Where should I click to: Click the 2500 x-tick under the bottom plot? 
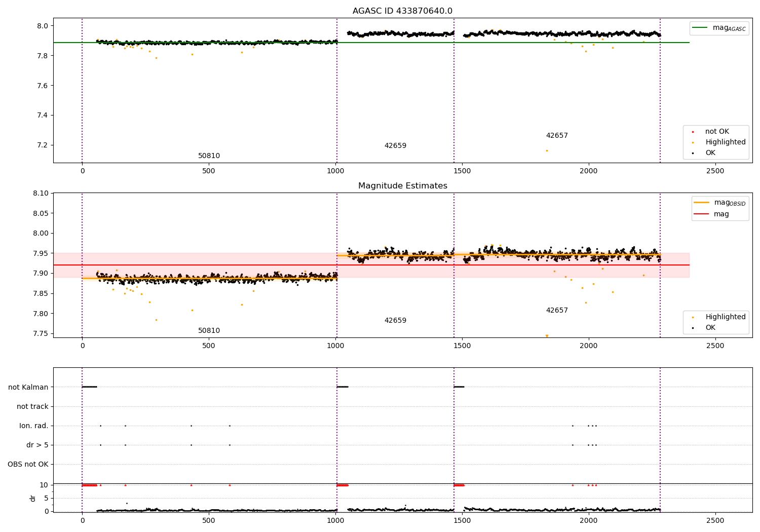point(715,521)
